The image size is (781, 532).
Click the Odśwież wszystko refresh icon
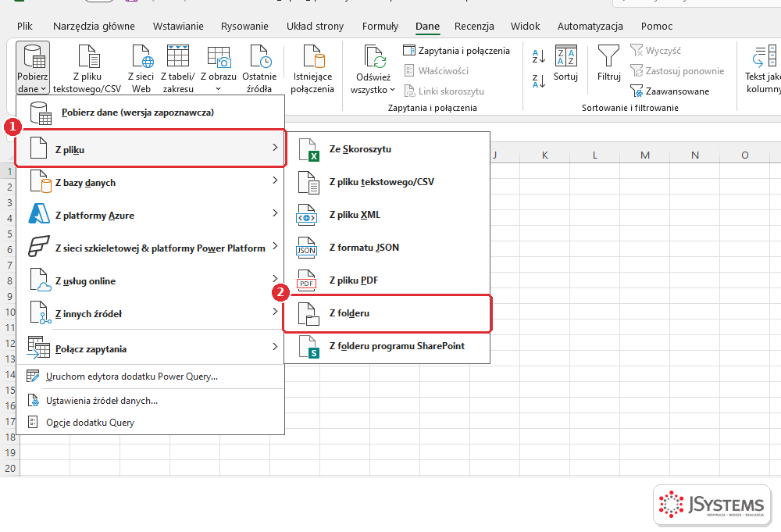[x=373, y=57]
